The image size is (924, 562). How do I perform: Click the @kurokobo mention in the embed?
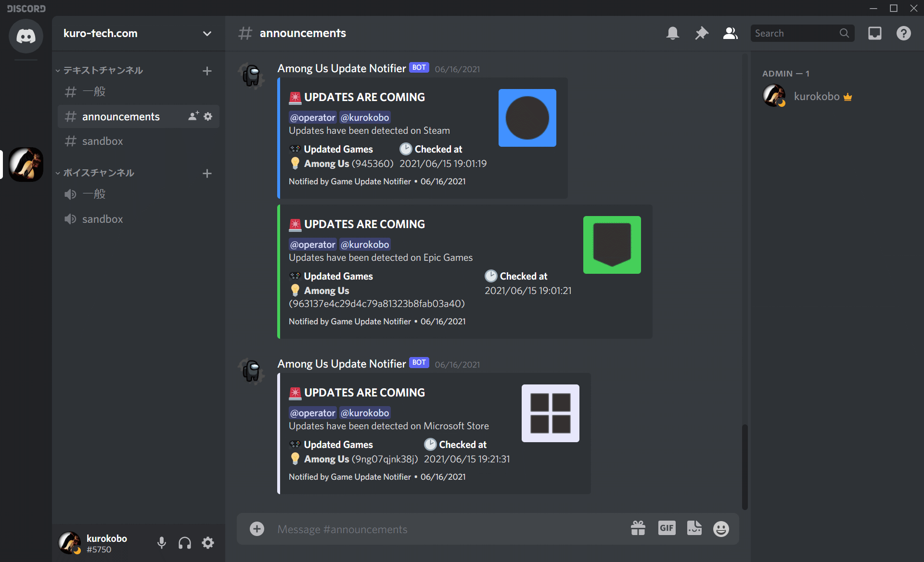(365, 117)
